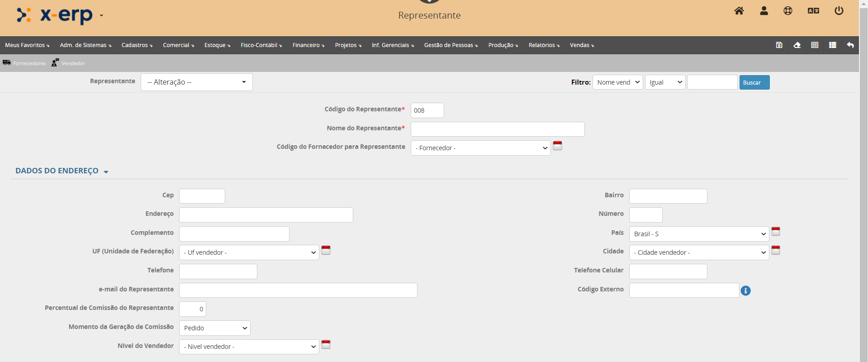Click the red icon beside País dropdown
Image resolution: width=868 pixels, height=362 pixels.
coord(775,232)
